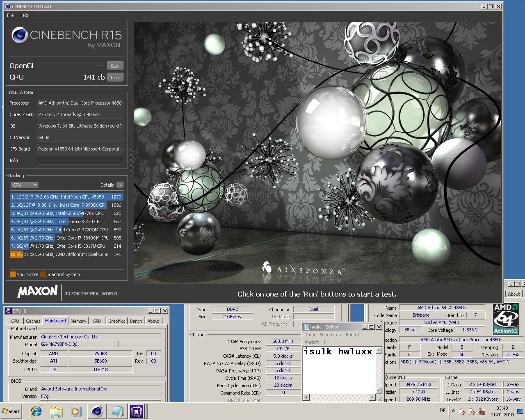Viewport: 525px width, 420px height.
Task: Click the Brisbane code name field
Action: (421, 315)
